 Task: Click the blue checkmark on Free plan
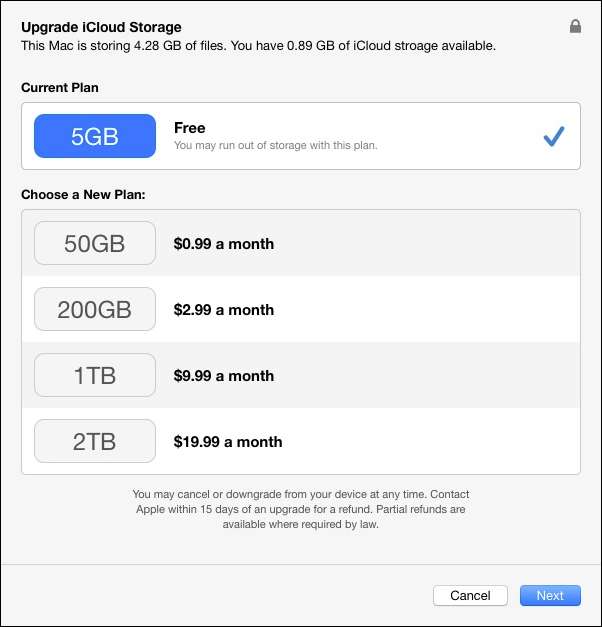pyautogui.click(x=554, y=137)
